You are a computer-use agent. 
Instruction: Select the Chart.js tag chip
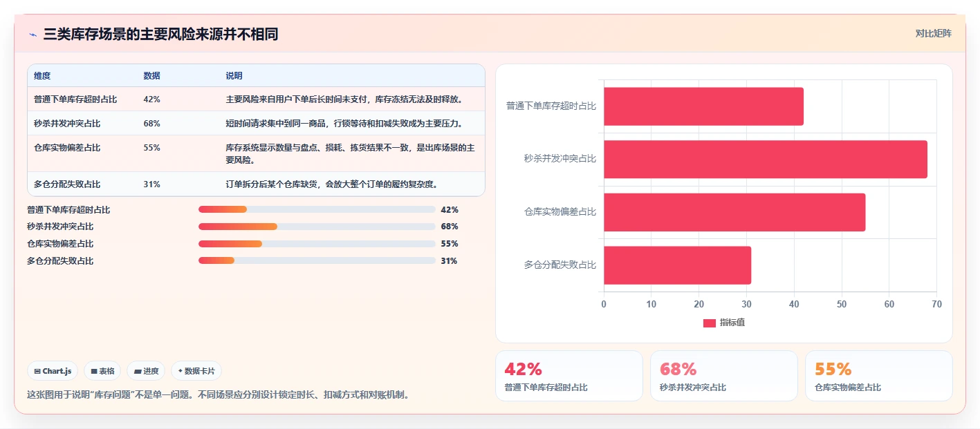tap(53, 371)
